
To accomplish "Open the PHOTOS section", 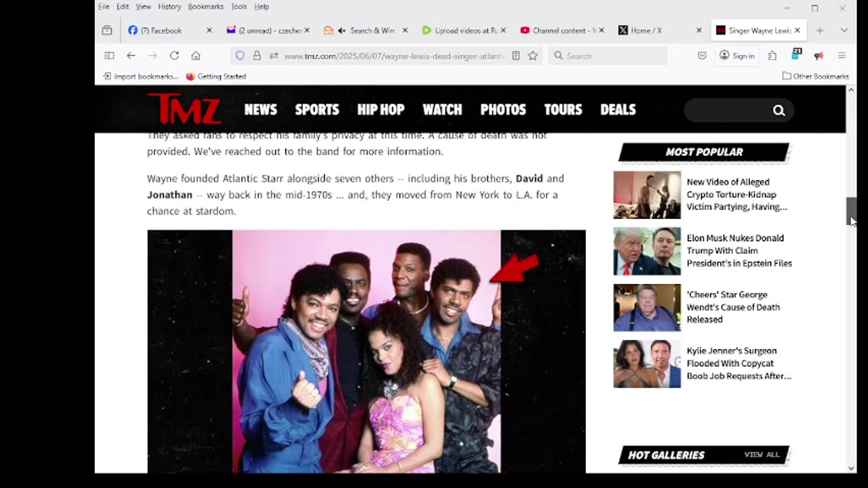I will (x=503, y=110).
